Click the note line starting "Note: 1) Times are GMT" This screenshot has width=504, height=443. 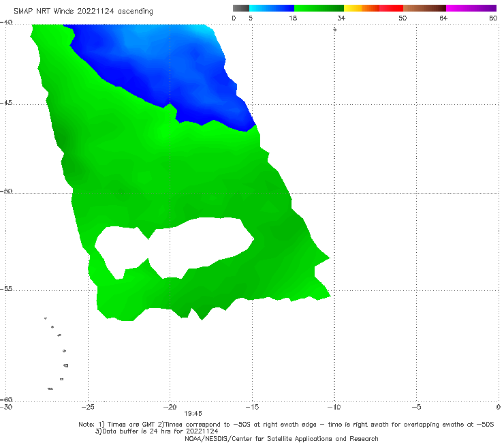(x=286, y=425)
